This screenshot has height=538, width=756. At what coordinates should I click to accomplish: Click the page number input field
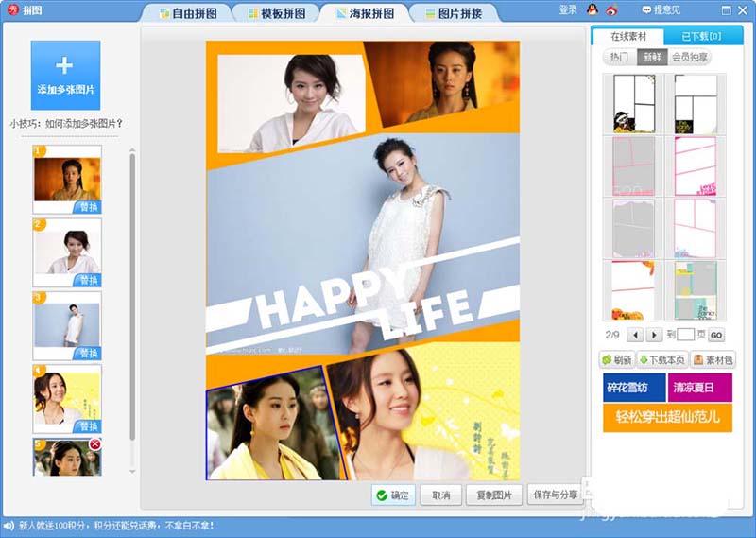(x=686, y=335)
